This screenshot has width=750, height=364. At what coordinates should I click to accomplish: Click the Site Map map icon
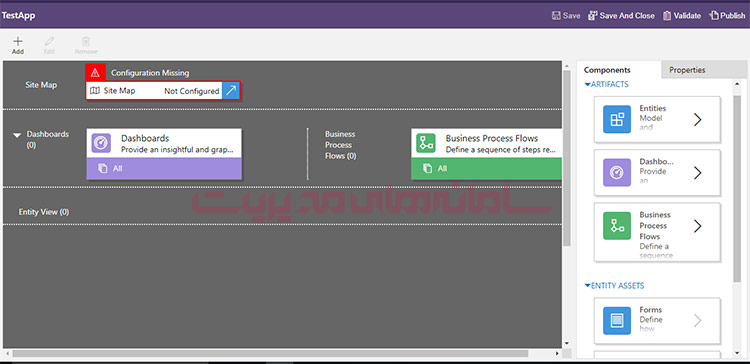95,90
